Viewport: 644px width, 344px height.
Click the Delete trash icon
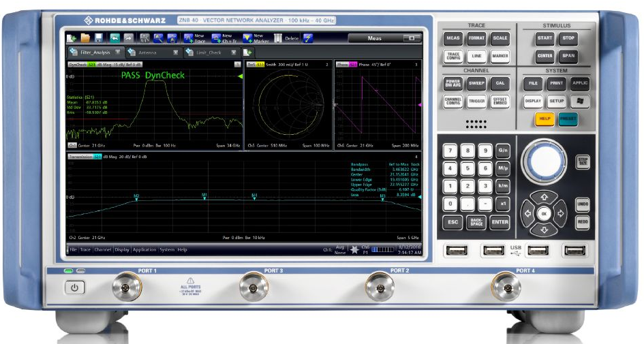278,38
